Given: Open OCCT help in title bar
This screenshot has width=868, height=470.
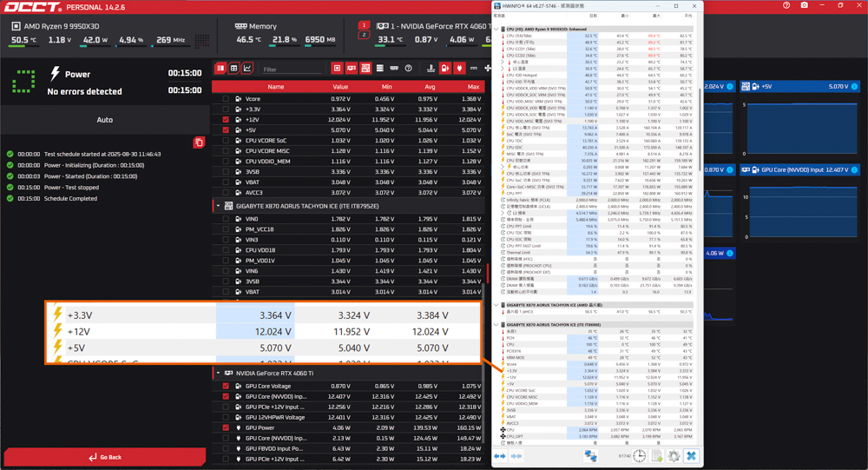Looking at the screenshot, I should pos(786,5).
